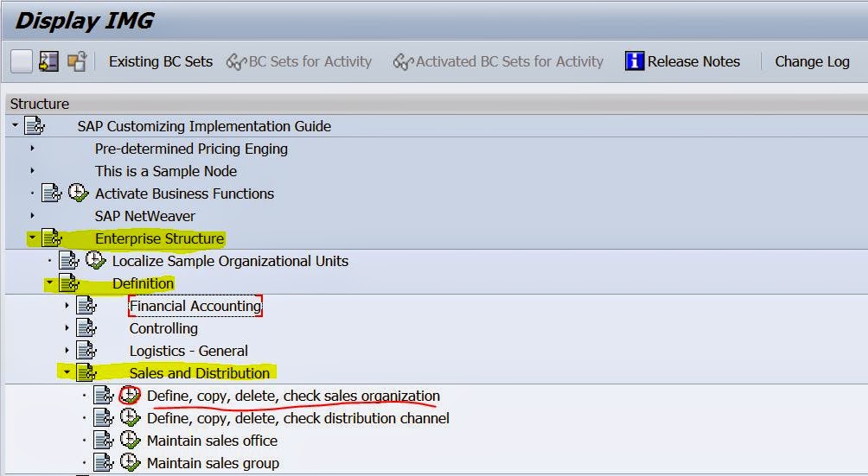Image resolution: width=868 pixels, height=476 pixels.
Task: Collapse the Sales and Distribution node
Action: (x=67, y=372)
